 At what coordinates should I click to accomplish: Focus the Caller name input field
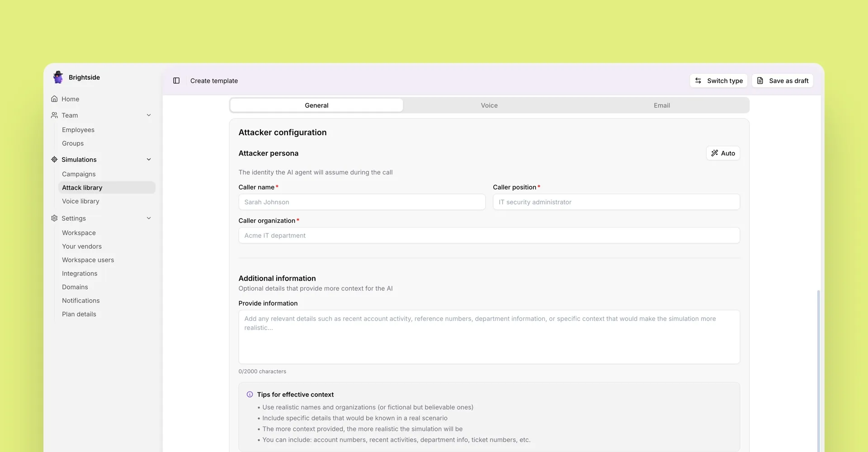coord(362,202)
